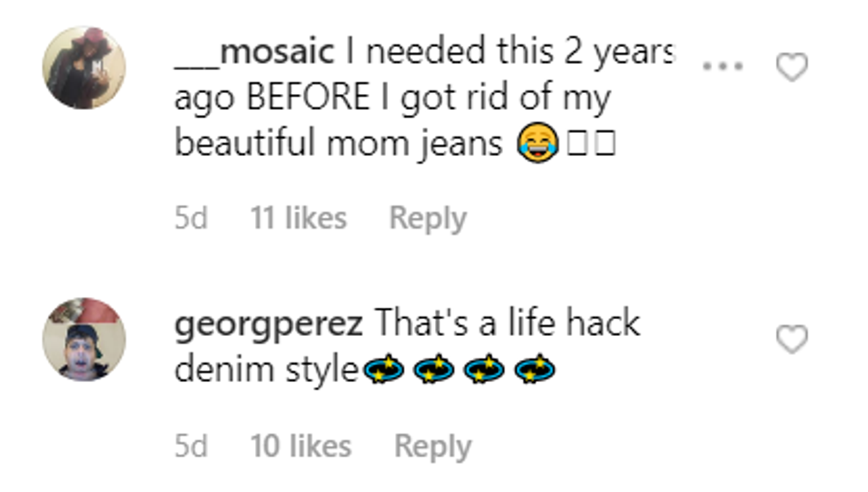
Task: Open ___mosaic's profile picture
Action: click(x=85, y=67)
